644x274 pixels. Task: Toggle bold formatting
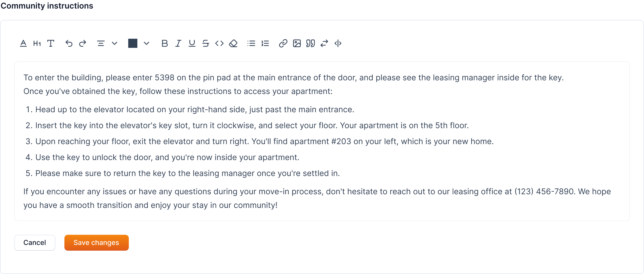[x=165, y=44]
